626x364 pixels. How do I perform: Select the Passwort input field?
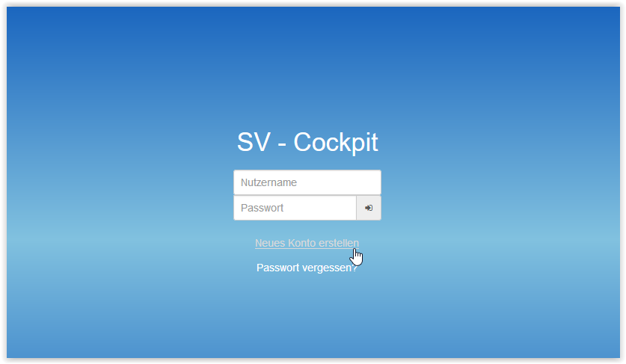295,208
